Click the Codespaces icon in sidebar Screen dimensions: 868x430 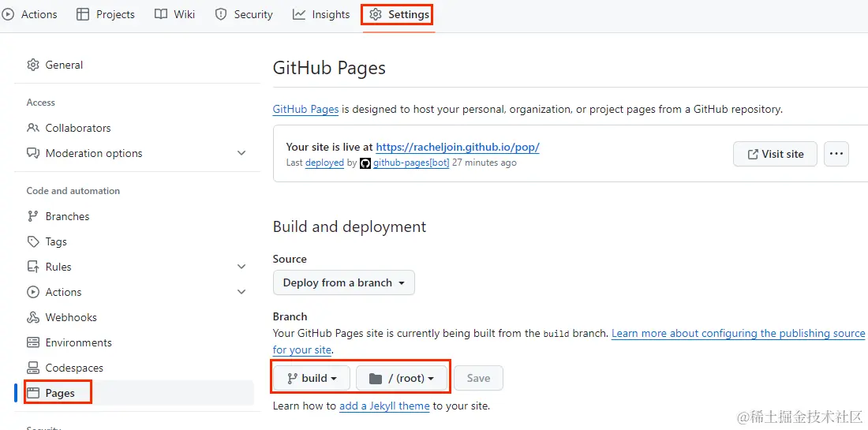pyautogui.click(x=33, y=368)
